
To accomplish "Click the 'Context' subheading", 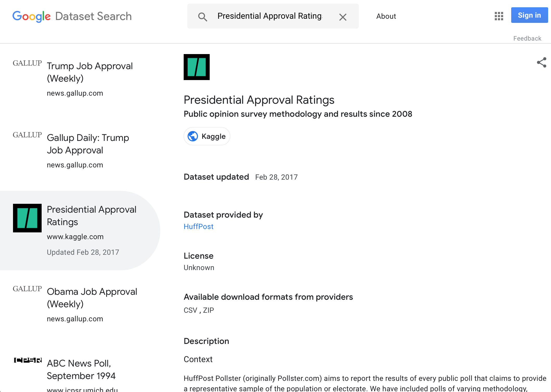I will 198,360.
